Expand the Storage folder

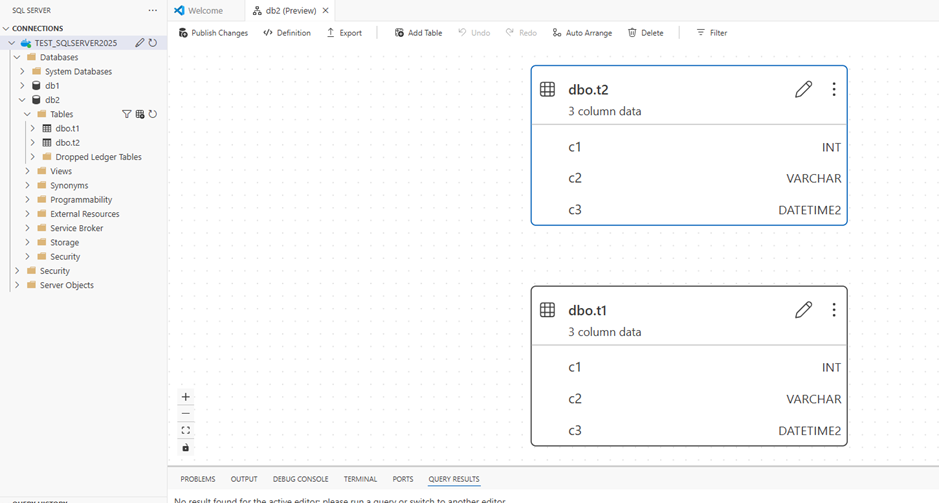(28, 243)
